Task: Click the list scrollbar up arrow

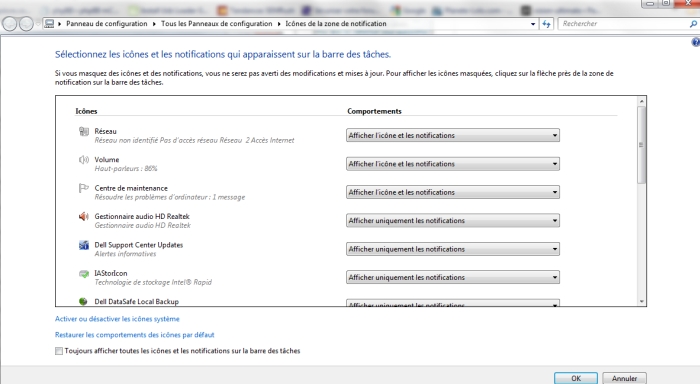Action: pyautogui.click(x=642, y=101)
